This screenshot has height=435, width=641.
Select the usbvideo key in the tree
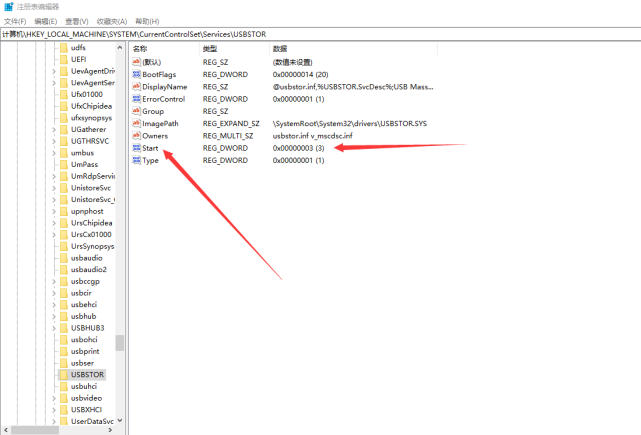[87, 398]
